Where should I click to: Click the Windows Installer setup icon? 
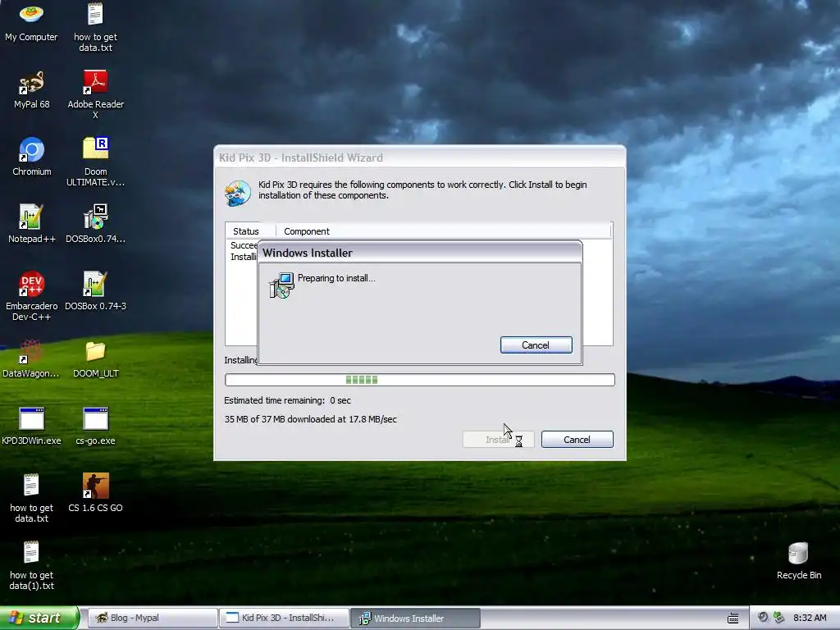tap(281, 285)
